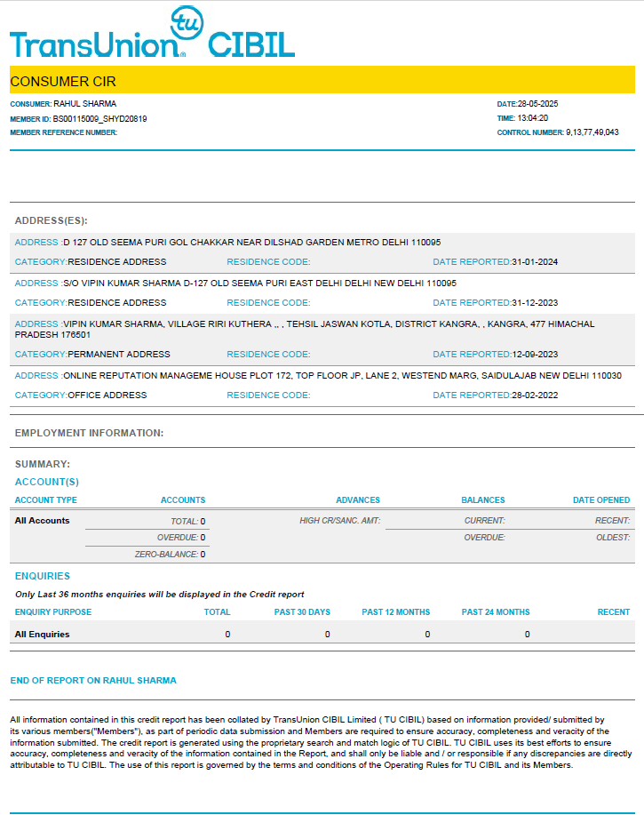The height and width of the screenshot is (815, 644).
Task: Select the Dilshad Garden Metro address line
Action: coord(252,243)
